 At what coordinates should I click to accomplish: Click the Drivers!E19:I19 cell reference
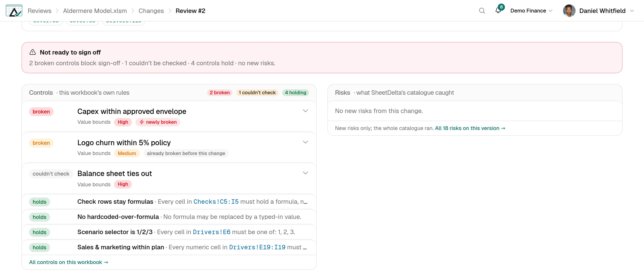pos(257,248)
